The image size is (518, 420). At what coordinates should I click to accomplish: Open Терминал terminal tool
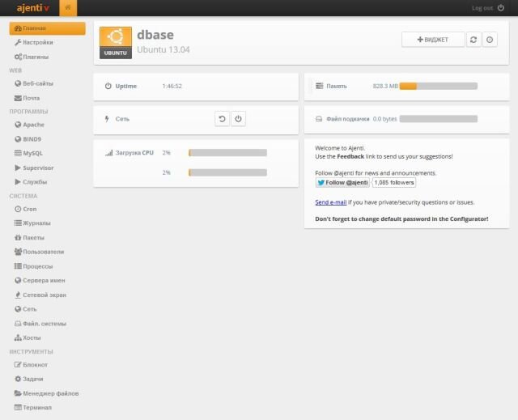[x=32, y=407]
